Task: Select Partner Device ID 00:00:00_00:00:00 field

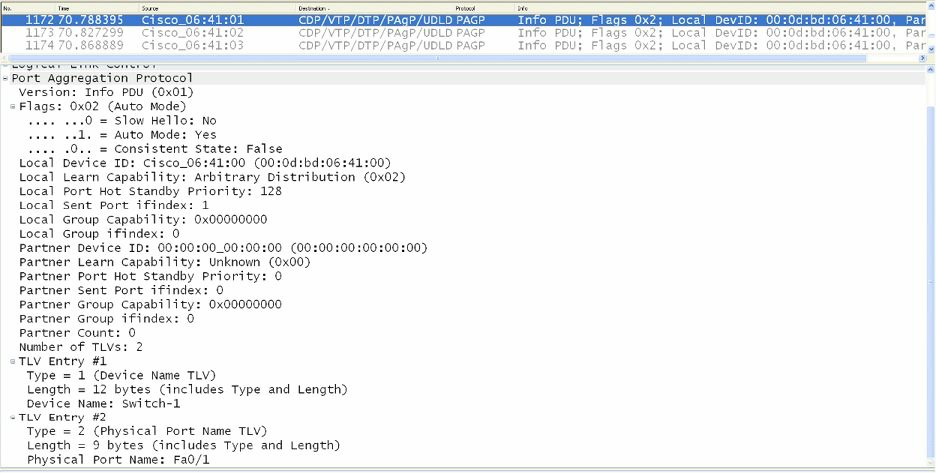Action: point(223,248)
